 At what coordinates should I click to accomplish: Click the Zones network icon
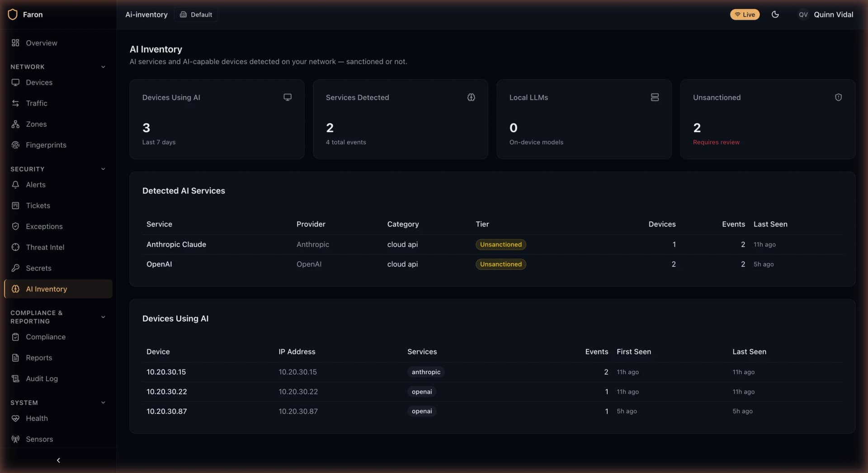15,124
